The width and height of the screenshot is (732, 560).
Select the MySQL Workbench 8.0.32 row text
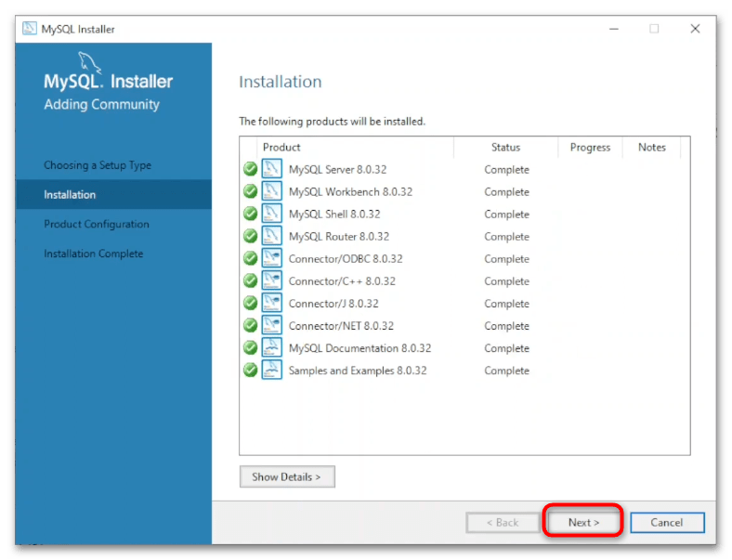(x=350, y=192)
